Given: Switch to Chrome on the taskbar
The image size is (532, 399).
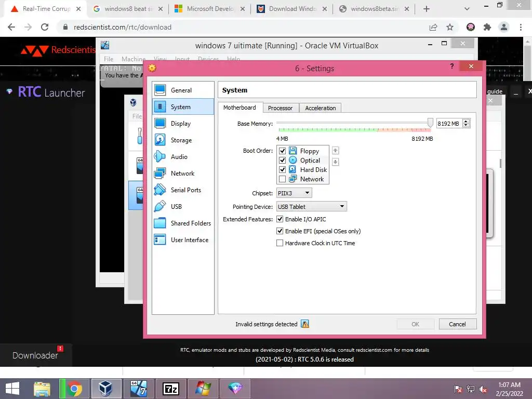Looking at the screenshot, I should 74,389.
